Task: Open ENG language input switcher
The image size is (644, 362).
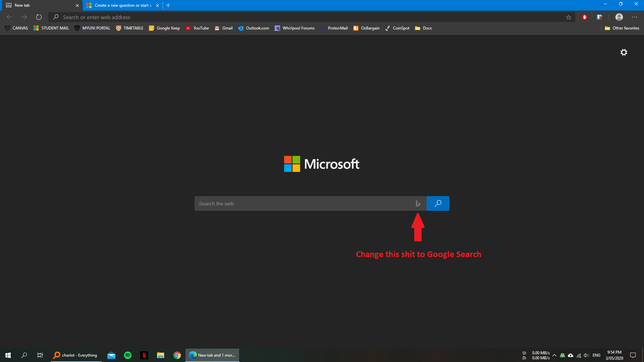Action: [596, 355]
